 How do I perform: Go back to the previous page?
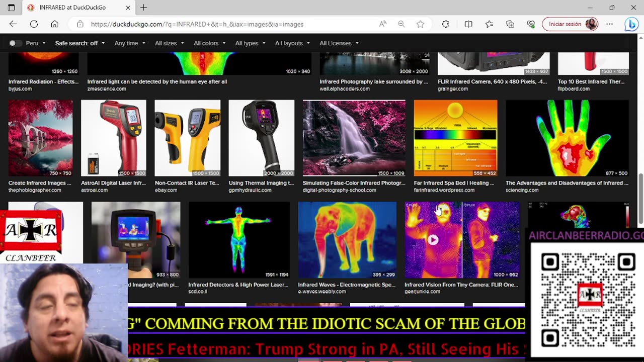pos(13,24)
